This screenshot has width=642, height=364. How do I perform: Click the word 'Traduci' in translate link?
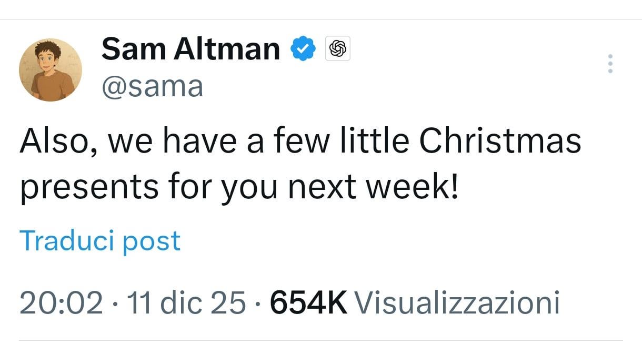point(67,240)
